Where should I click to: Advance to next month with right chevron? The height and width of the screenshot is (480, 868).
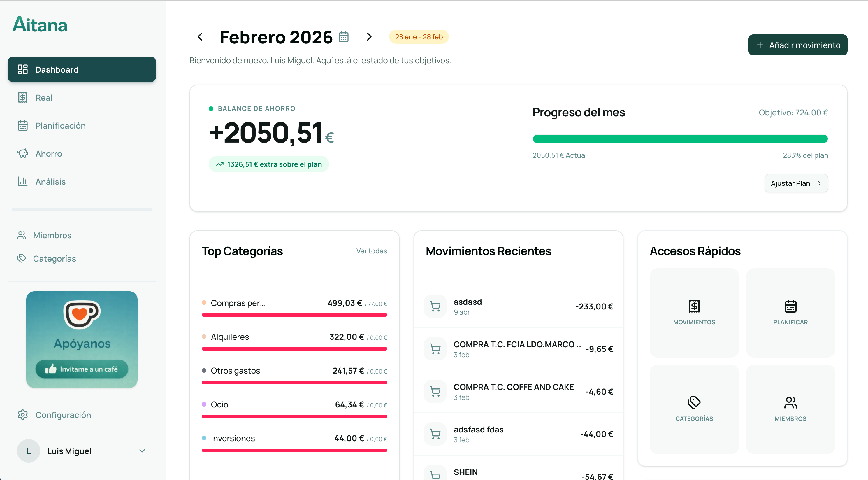point(369,37)
